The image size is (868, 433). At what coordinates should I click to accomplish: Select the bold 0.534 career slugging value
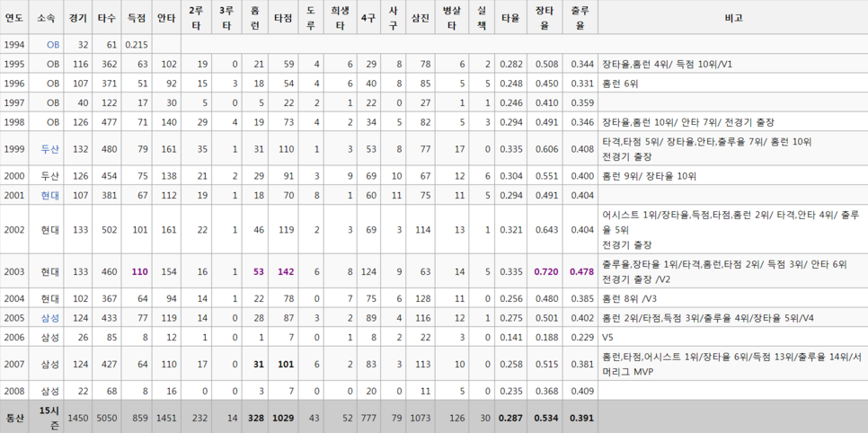pos(546,418)
